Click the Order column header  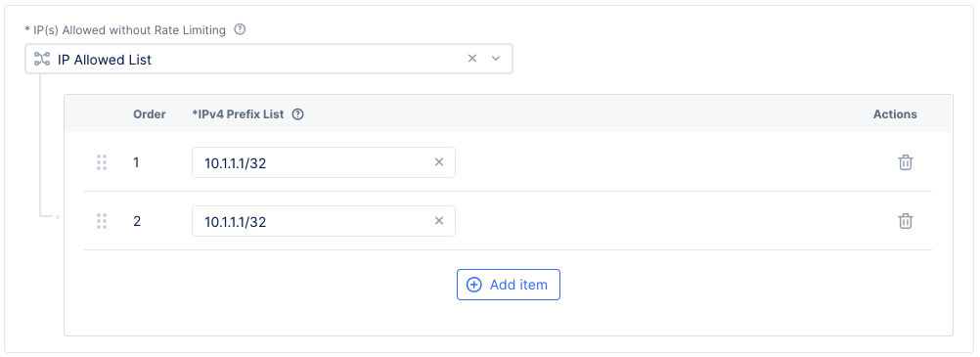(150, 114)
